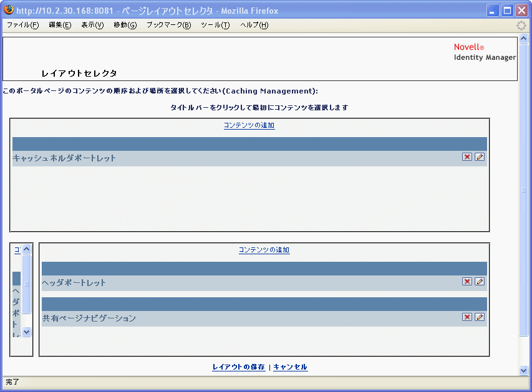The height and width of the screenshot is (392, 532).
Task: Close the Firefox window
Action: coord(522,10)
